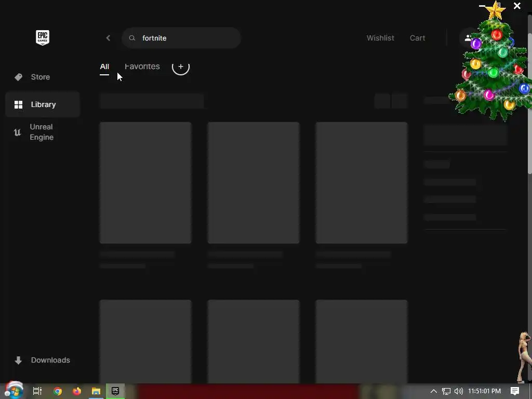Viewport: 532px width, 399px height.
Task: Open the Downloads section
Action: pos(43,360)
